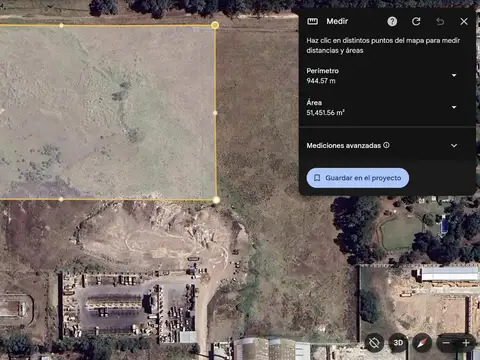Expand the Área units dropdown
Viewport: 480px width, 360px height.
(x=454, y=107)
